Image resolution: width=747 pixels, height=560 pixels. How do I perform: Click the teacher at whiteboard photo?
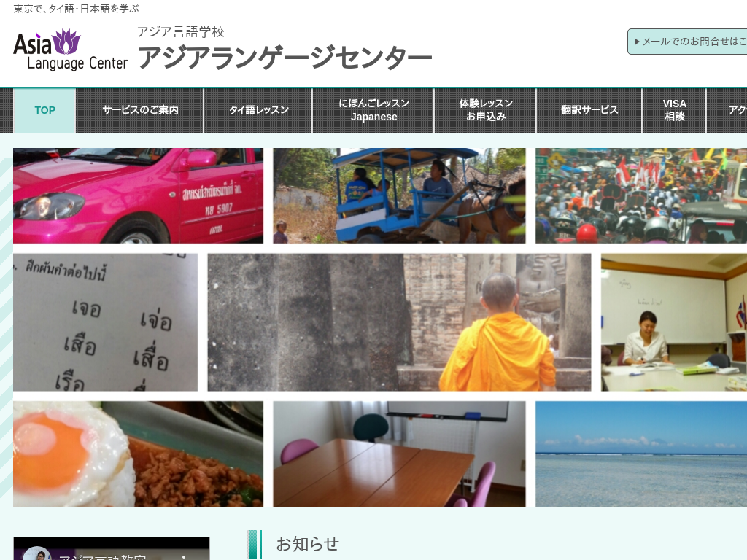[x=674, y=322]
